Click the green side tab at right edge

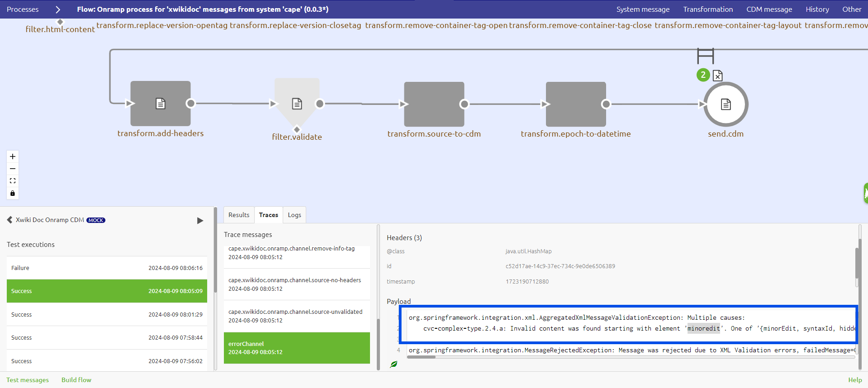(x=865, y=194)
